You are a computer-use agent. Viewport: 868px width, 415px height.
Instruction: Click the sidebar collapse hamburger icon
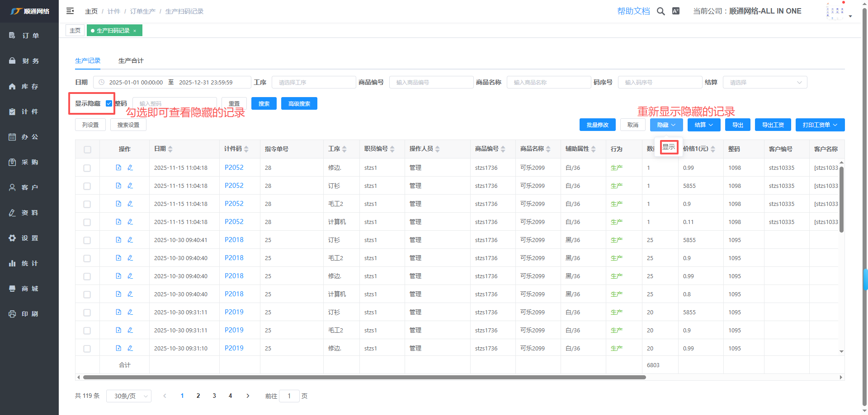coord(70,11)
